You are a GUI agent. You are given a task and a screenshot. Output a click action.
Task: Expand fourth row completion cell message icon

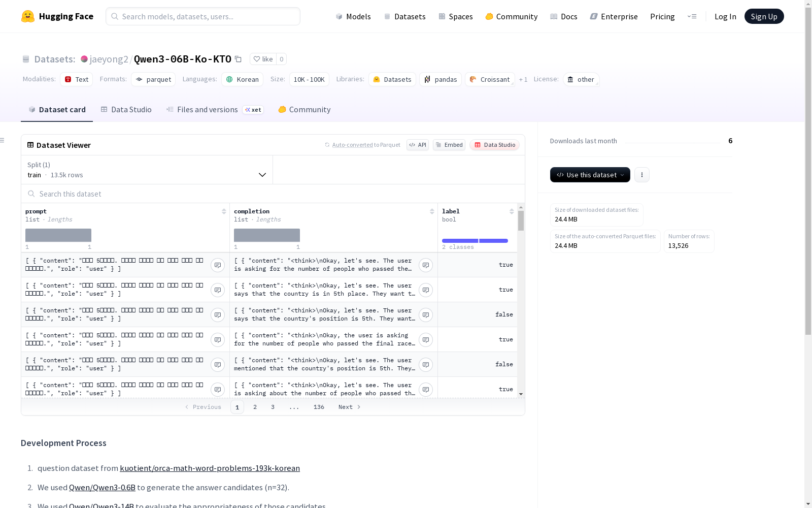(426, 340)
